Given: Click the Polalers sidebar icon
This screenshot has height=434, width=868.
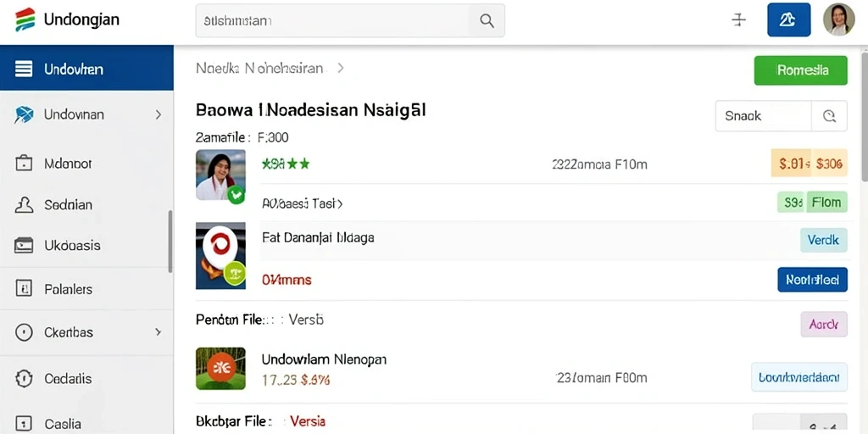Looking at the screenshot, I should (x=23, y=288).
